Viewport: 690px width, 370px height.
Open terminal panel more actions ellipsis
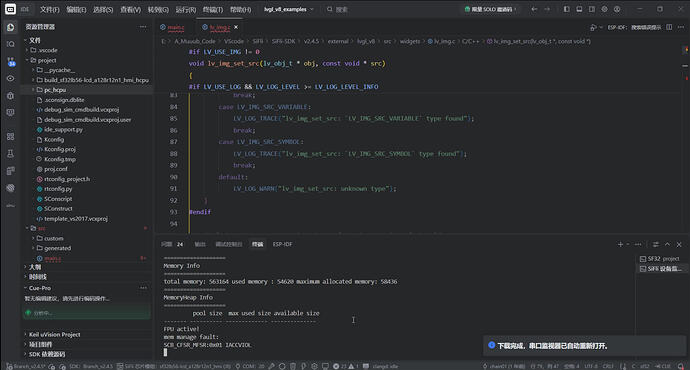click(x=638, y=244)
